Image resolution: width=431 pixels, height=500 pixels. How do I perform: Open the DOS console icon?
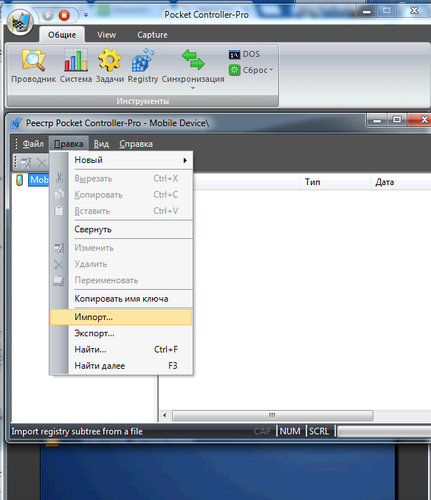(x=234, y=54)
